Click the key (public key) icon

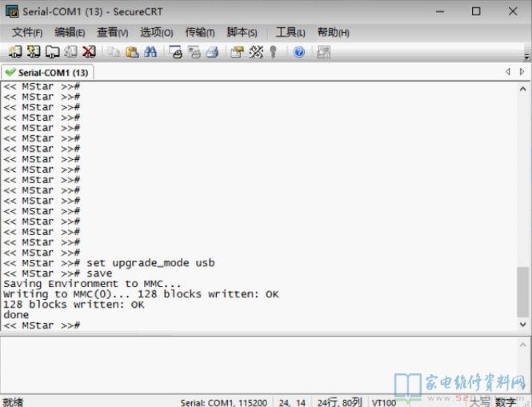point(274,52)
